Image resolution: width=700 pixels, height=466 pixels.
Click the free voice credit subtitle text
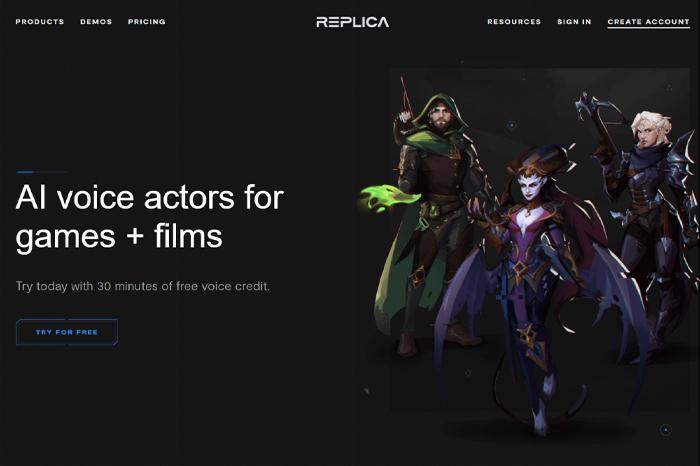[143, 286]
